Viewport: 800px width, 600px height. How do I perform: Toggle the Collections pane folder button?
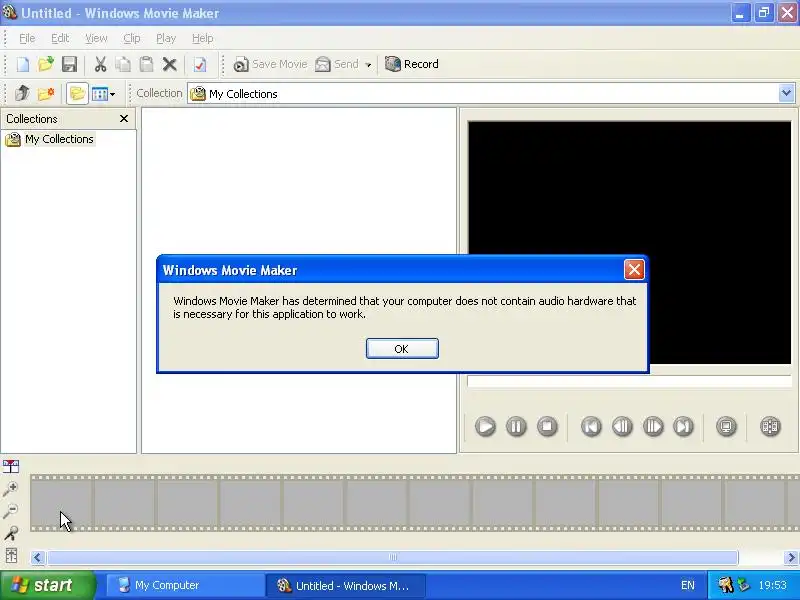[77, 93]
